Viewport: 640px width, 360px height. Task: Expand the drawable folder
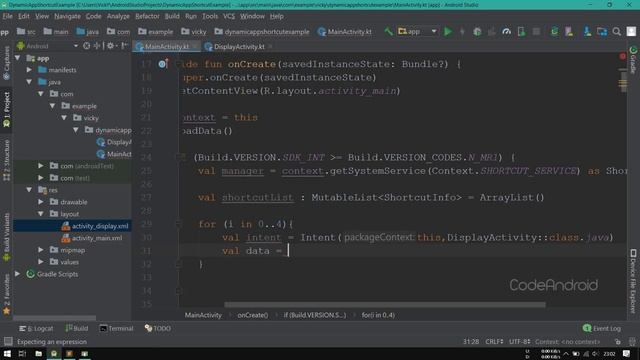(x=41, y=202)
